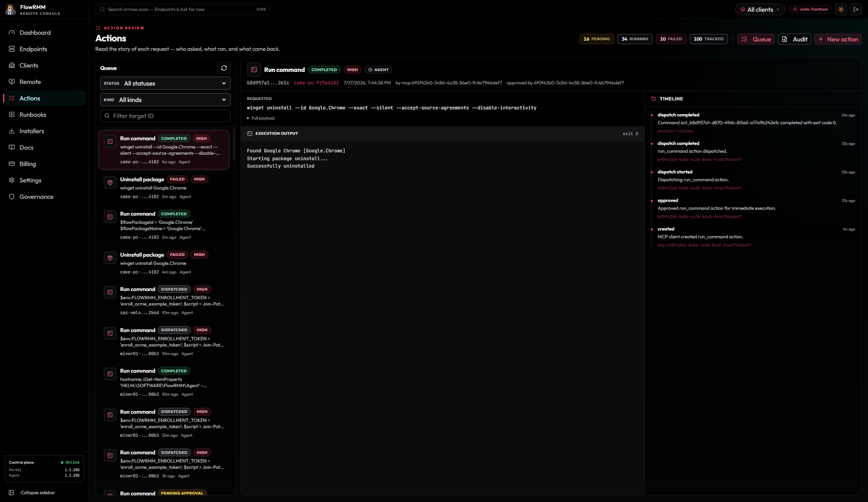The height and width of the screenshot is (502, 868).
Task: Click the action ID b8d957a1...2e1c
Action: pyautogui.click(x=268, y=83)
